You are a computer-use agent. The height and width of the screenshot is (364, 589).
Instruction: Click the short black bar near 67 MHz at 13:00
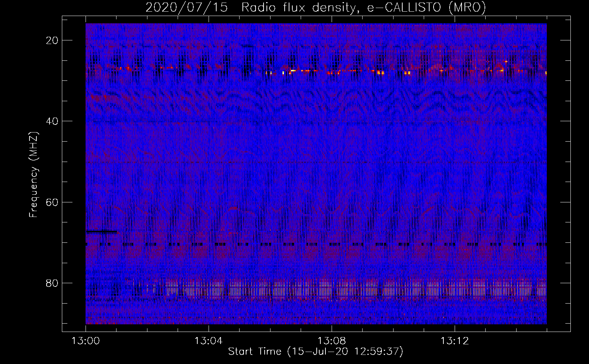[x=102, y=232]
